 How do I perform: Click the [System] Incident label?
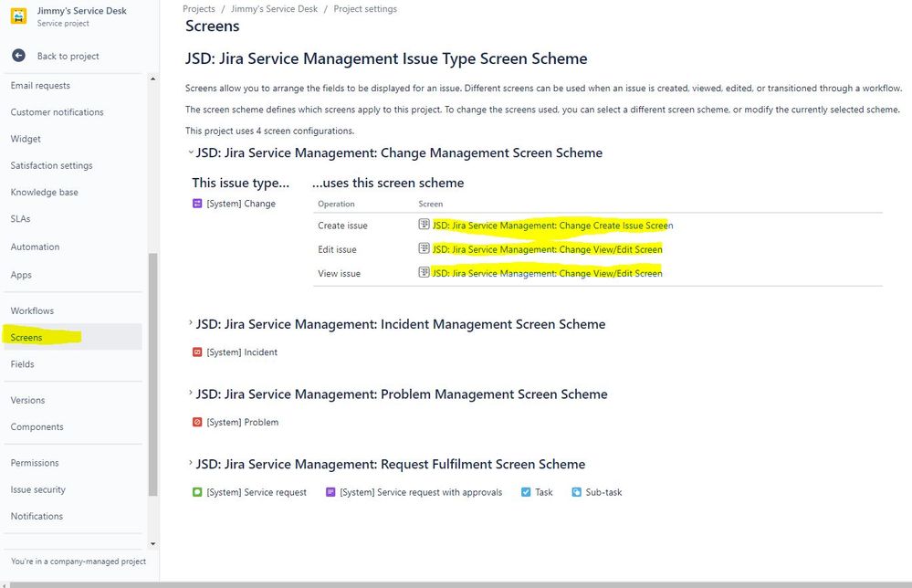(242, 352)
